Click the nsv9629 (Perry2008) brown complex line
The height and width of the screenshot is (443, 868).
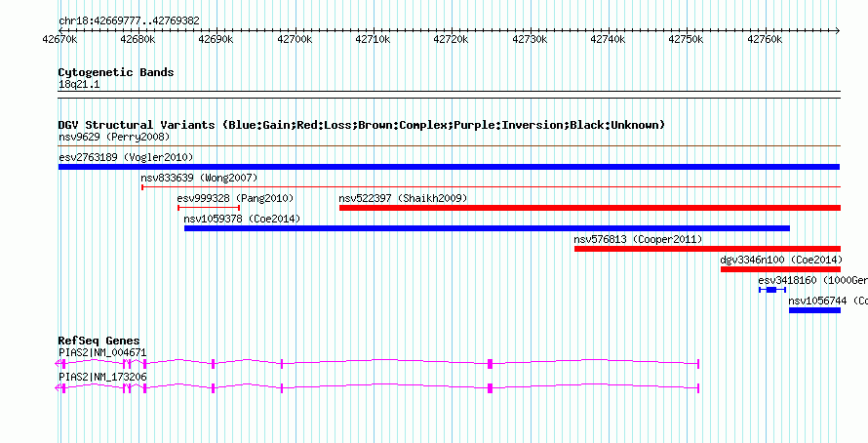point(449,146)
